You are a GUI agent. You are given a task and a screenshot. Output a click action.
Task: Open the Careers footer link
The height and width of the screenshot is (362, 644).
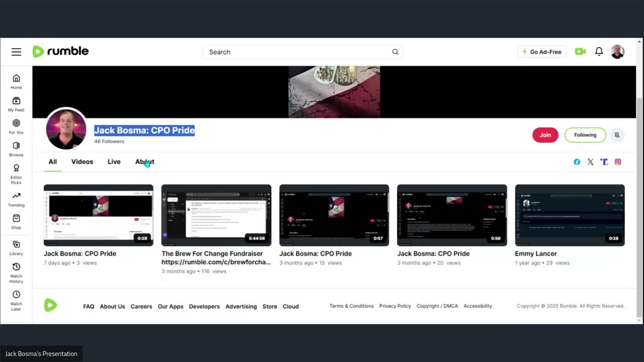click(x=141, y=306)
